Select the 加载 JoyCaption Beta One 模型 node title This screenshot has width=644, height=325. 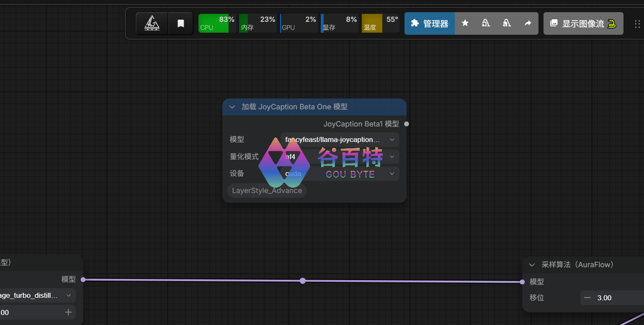click(x=294, y=107)
